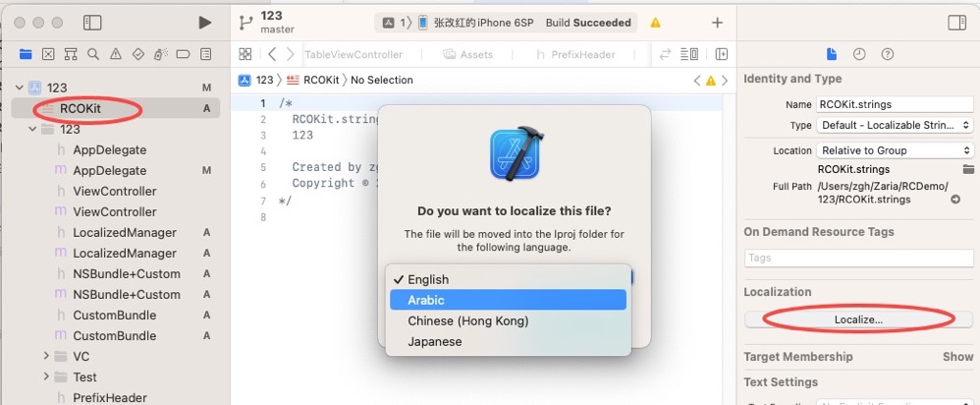The width and height of the screenshot is (980, 405).
Task: Toggle the navigator sidebar icon
Action: [x=92, y=23]
